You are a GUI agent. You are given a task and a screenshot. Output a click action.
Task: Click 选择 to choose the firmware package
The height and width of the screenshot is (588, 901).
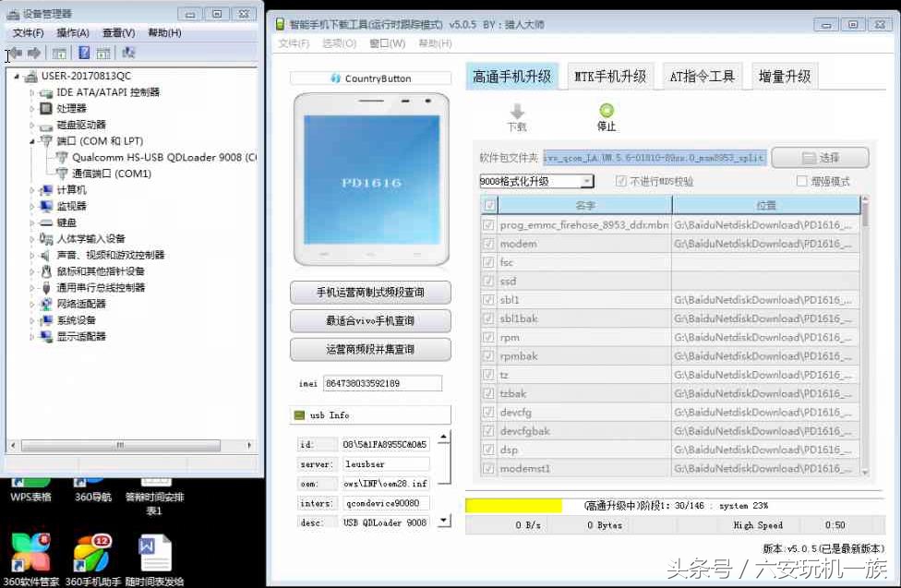(820, 157)
